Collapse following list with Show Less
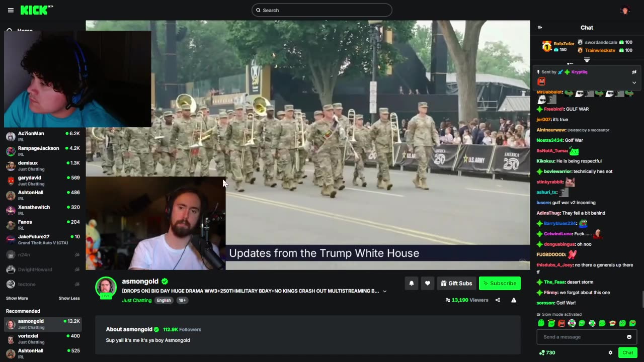This screenshot has height=362, width=644. click(x=69, y=298)
